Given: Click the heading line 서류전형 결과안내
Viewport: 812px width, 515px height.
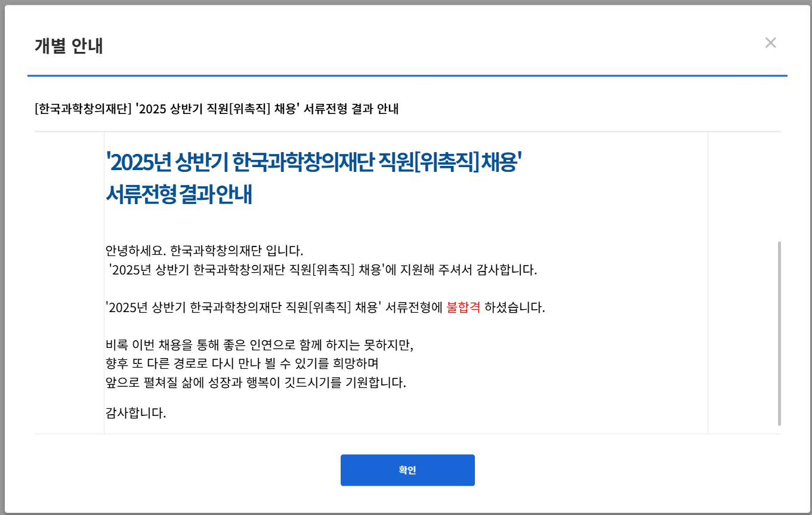Looking at the screenshot, I should pos(178,195).
